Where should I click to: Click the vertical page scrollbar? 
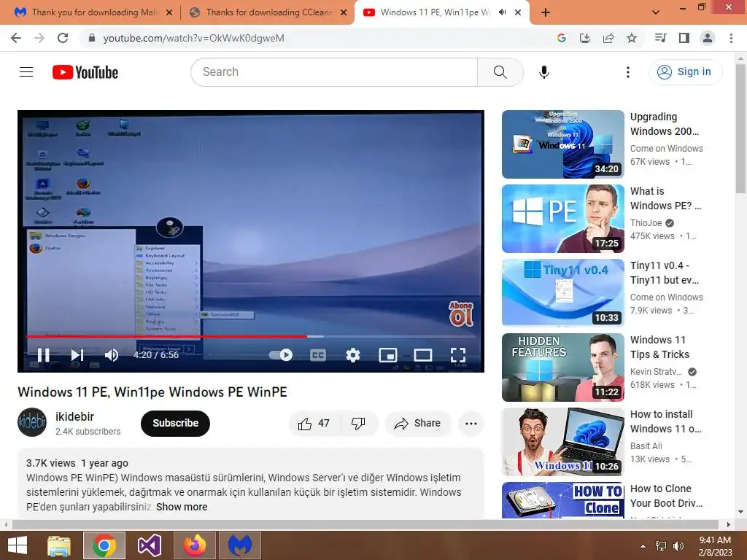tap(740, 128)
